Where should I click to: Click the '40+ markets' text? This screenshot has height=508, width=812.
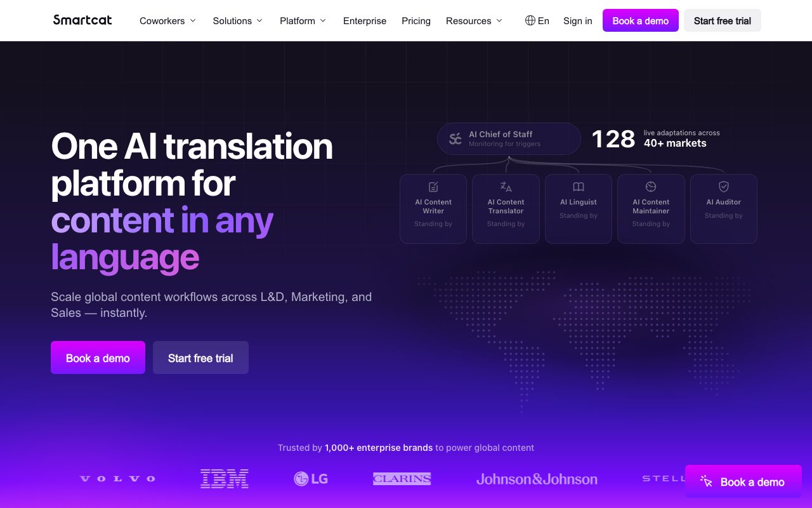tap(675, 144)
